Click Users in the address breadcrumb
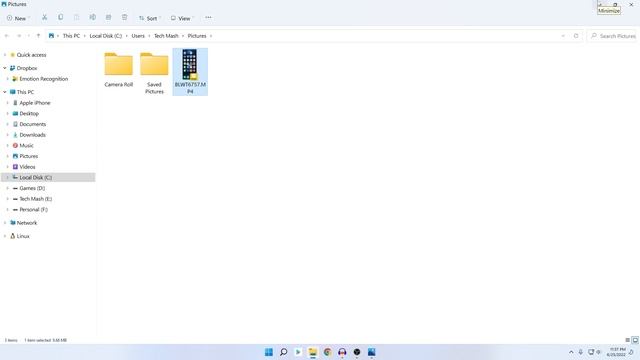Viewport: 640px width, 360px height. click(138, 36)
